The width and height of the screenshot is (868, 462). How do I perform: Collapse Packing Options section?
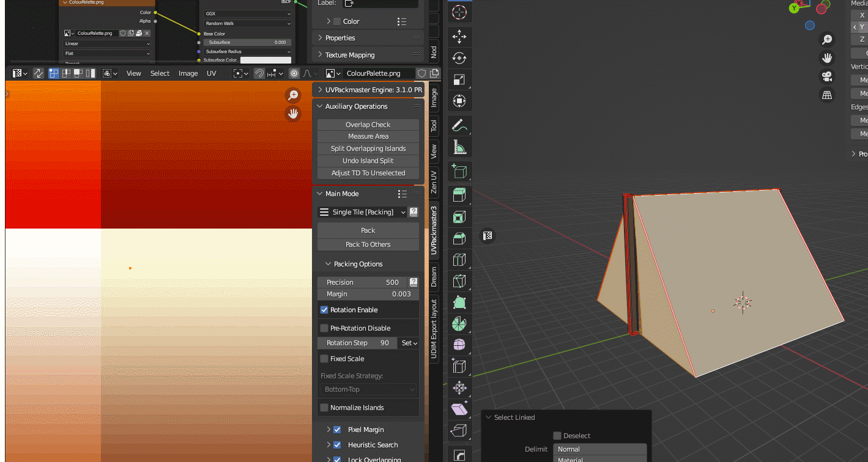pos(328,264)
